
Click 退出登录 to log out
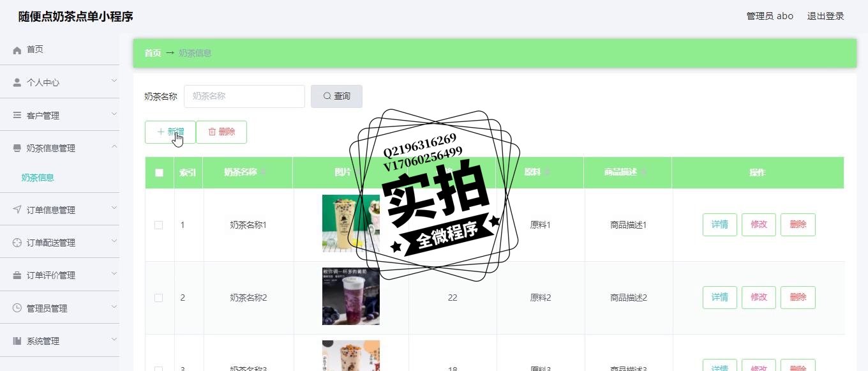pyautogui.click(x=825, y=16)
